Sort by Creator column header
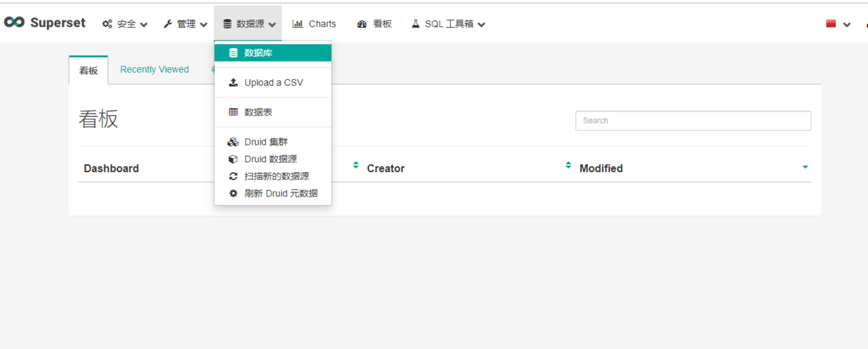868x349 pixels. (x=386, y=169)
